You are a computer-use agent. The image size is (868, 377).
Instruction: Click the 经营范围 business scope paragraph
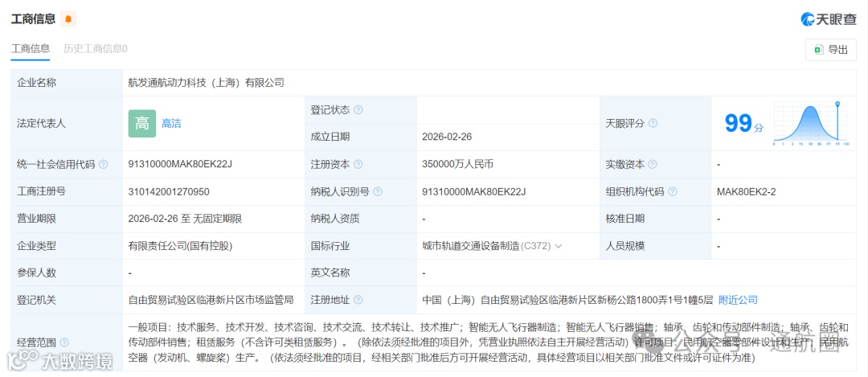[x=489, y=342]
